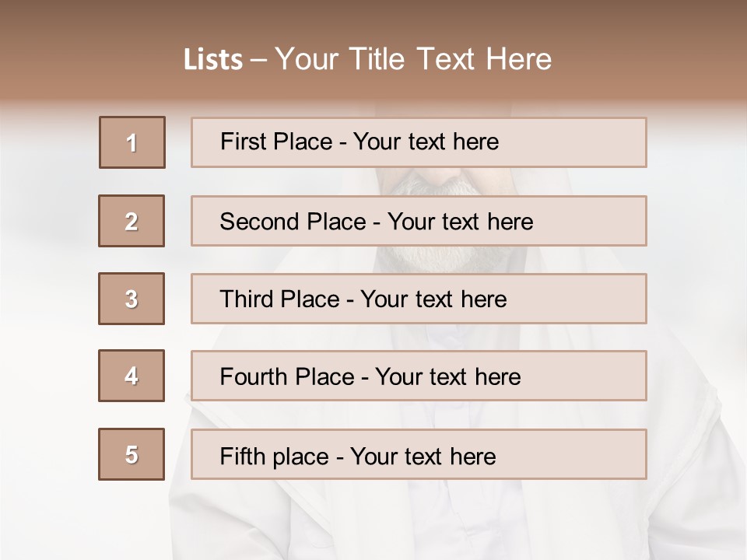Click the words Your Title Text Here
The height and width of the screenshot is (560, 747).
(x=413, y=59)
